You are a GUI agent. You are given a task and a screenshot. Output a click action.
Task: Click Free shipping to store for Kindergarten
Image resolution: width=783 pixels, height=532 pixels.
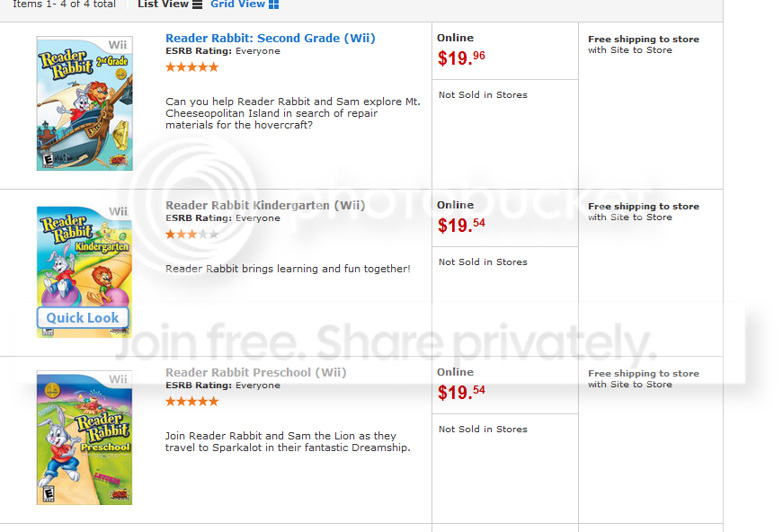tap(643, 207)
